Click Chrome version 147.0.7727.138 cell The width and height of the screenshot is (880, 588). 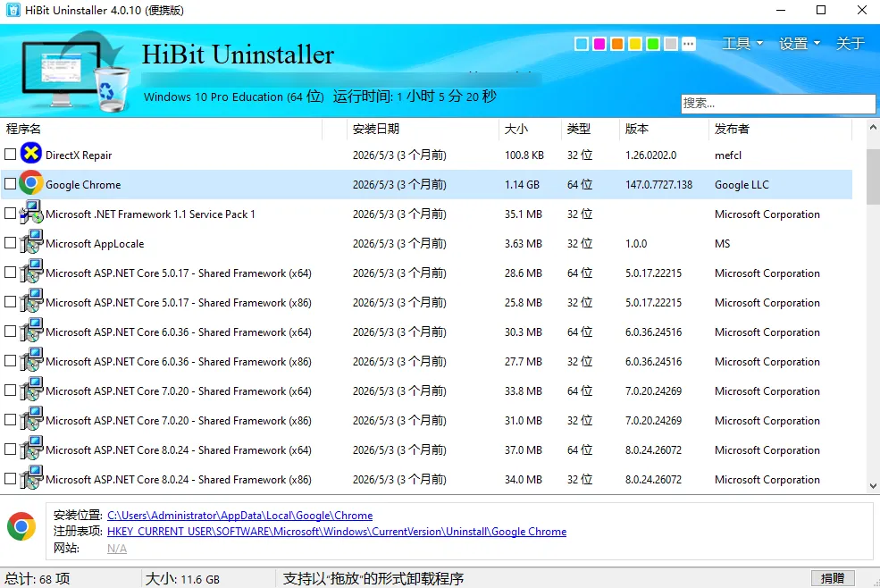[658, 185]
